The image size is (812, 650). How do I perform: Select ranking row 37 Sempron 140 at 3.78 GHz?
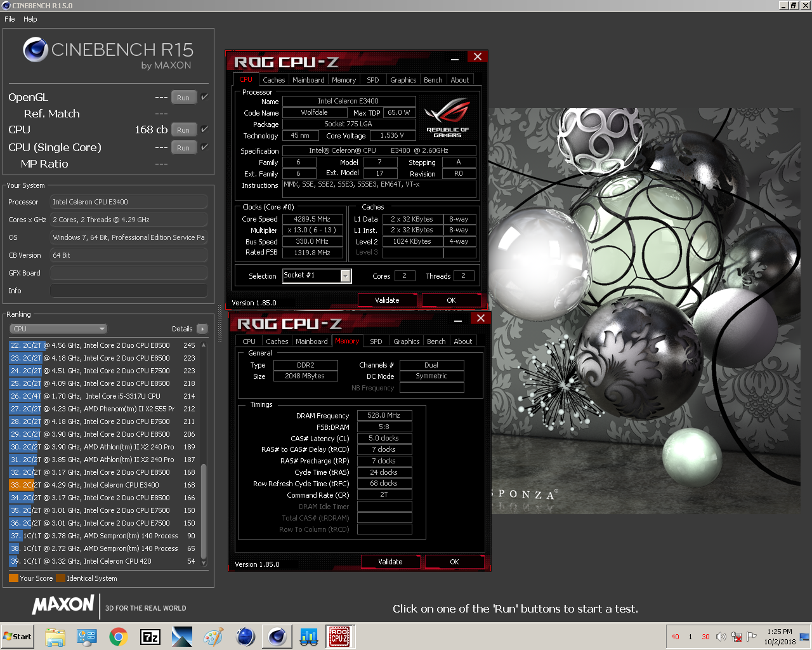103,536
